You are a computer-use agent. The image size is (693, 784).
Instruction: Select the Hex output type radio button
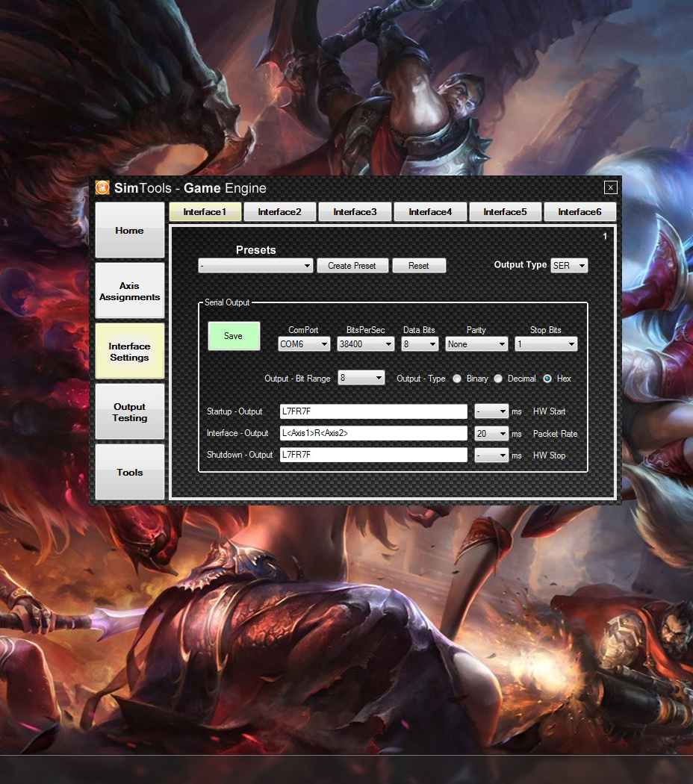click(547, 379)
